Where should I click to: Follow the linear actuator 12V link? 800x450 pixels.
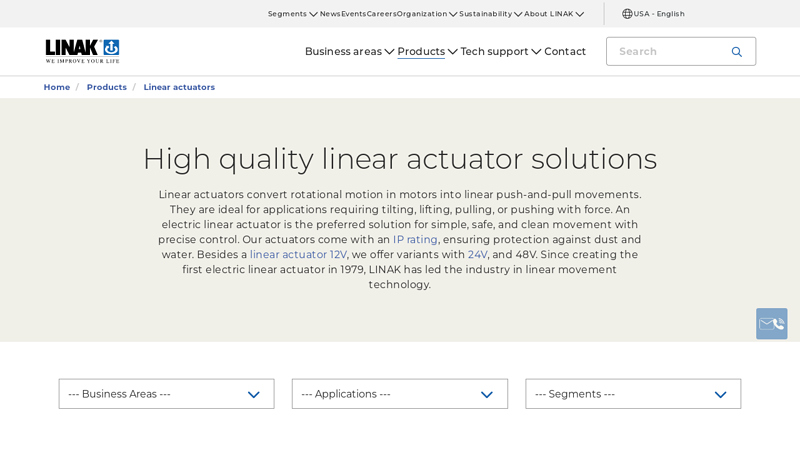point(298,254)
